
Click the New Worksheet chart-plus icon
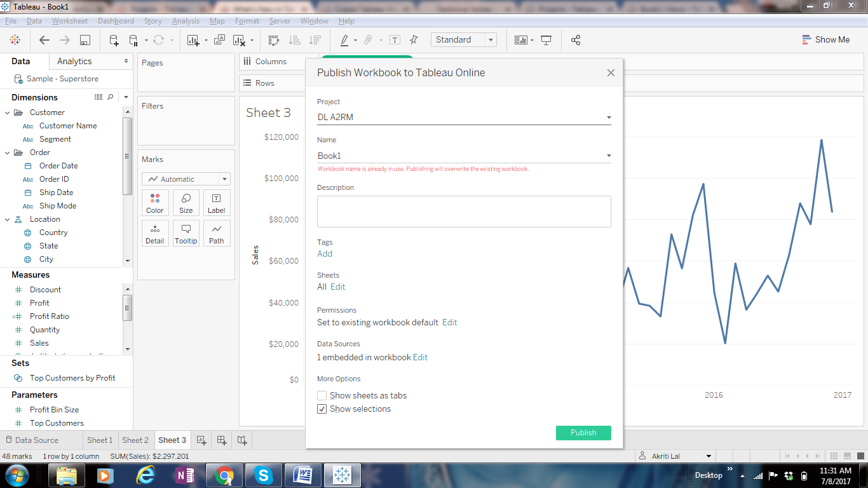pyautogui.click(x=194, y=40)
